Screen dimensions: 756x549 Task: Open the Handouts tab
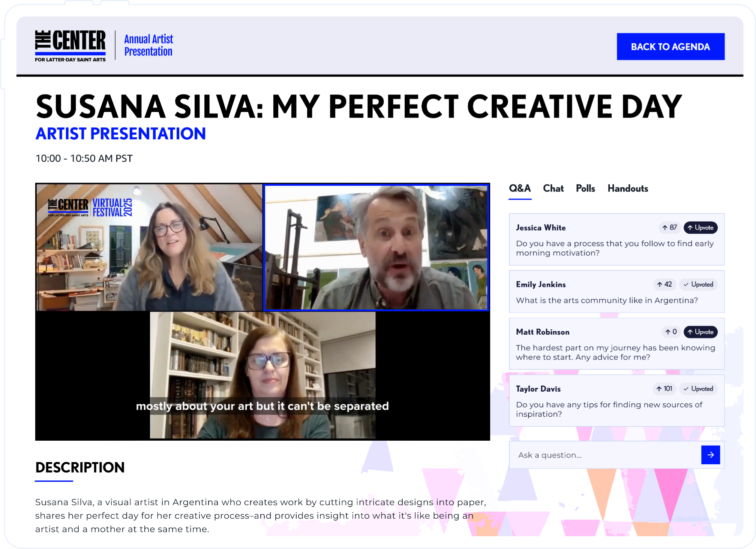[628, 188]
